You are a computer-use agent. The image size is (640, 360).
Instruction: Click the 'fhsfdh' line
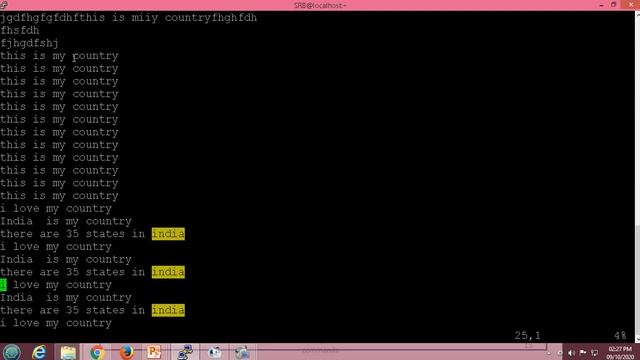pos(20,30)
